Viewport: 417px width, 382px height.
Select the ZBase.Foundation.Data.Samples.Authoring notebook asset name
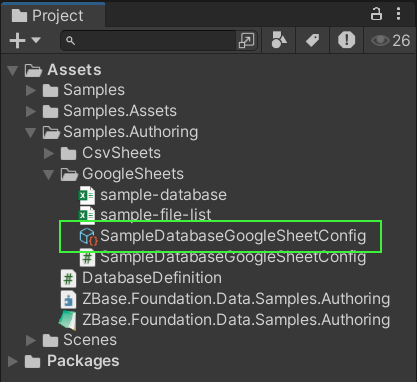point(236,320)
